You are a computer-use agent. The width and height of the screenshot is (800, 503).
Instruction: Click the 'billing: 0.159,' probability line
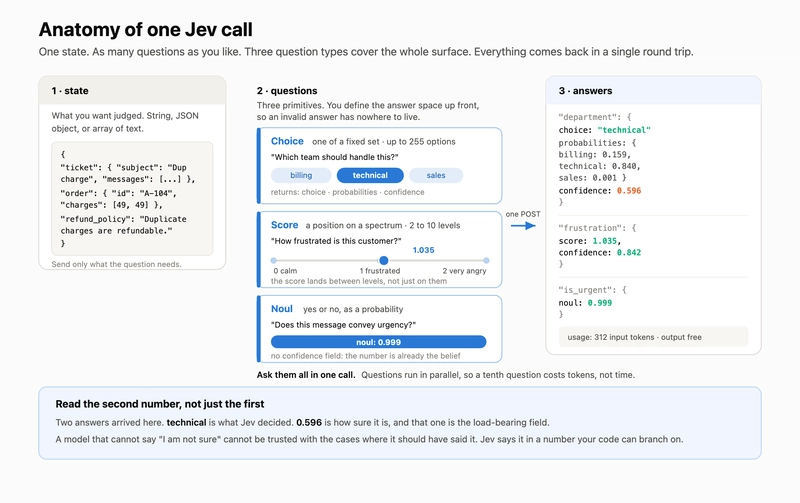[594, 155]
